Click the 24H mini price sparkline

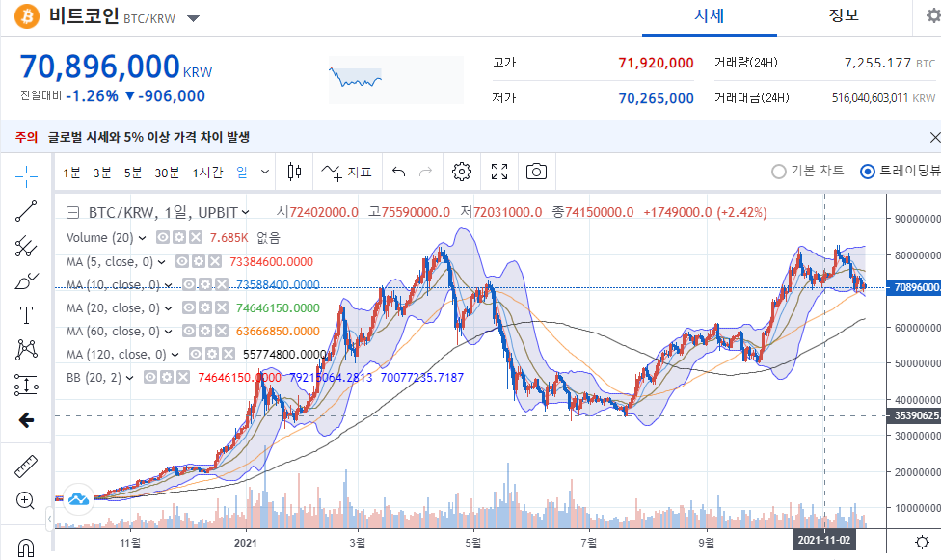[x=396, y=79]
